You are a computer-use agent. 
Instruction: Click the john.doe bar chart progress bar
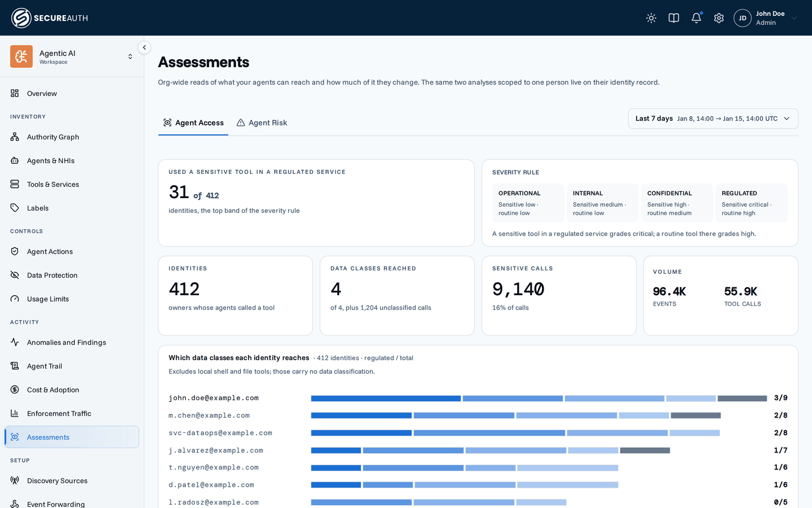(539, 398)
